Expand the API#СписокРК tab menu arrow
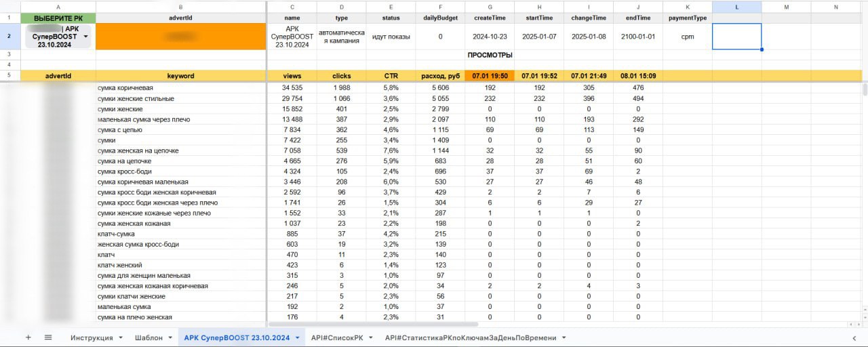 [371, 338]
